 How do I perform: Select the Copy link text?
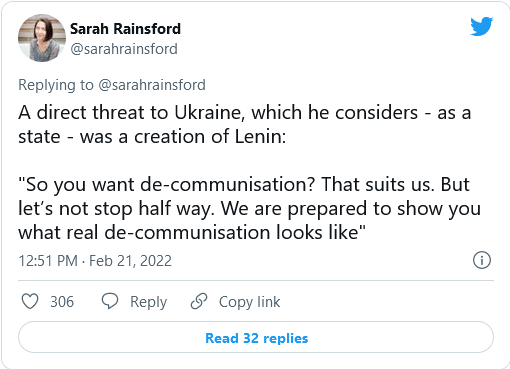tap(249, 302)
